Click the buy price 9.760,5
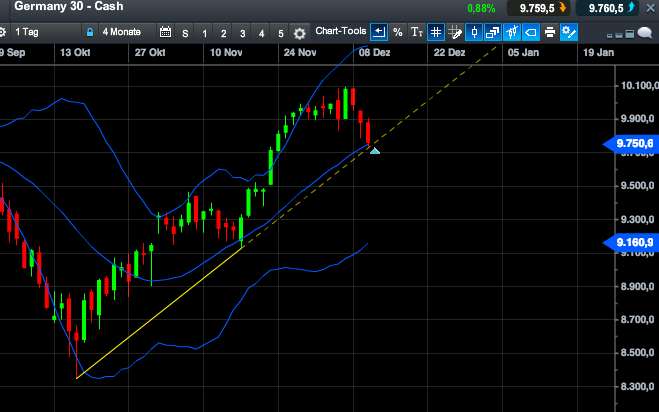Viewport: 659px width, 412px height. pos(607,8)
